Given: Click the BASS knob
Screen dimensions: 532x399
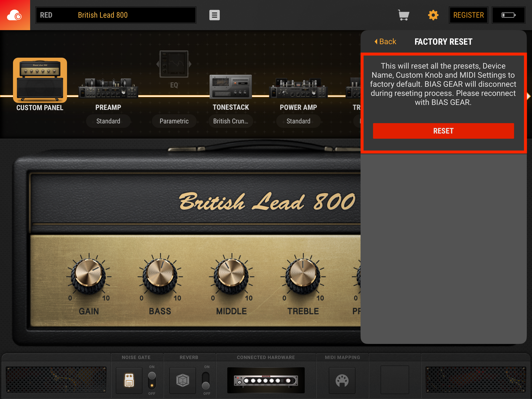Looking at the screenshot, I should (160, 276).
